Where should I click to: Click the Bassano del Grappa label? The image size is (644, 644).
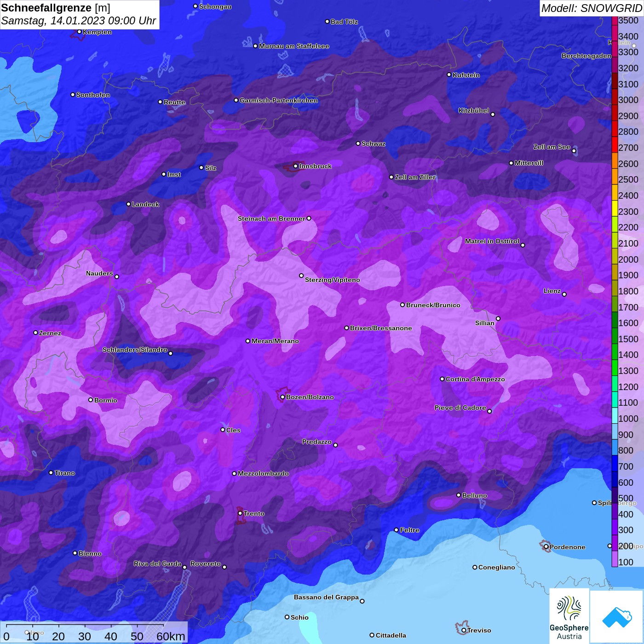(326, 597)
